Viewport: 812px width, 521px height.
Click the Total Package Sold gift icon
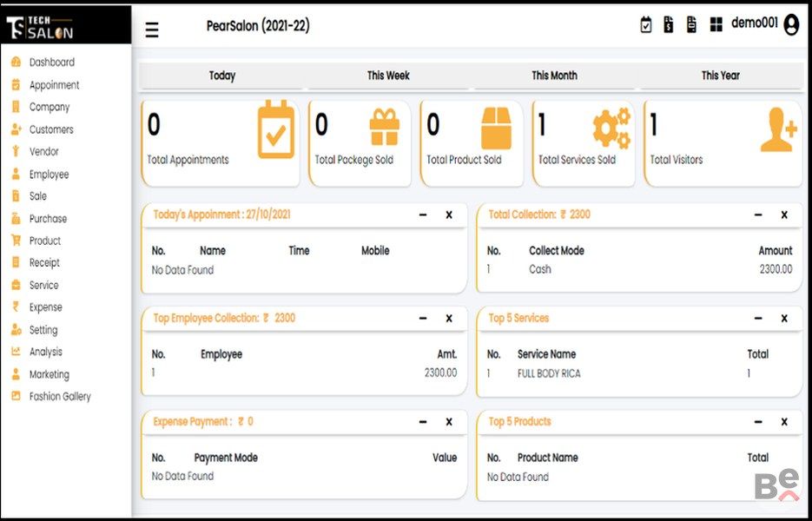click(x=384, y=128)
